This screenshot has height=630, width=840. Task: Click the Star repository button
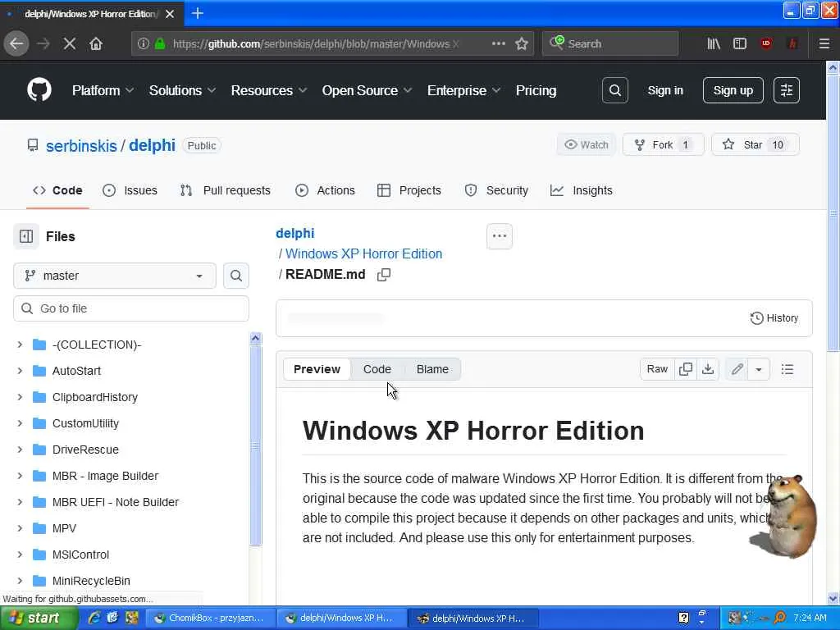tap(756, 144)
